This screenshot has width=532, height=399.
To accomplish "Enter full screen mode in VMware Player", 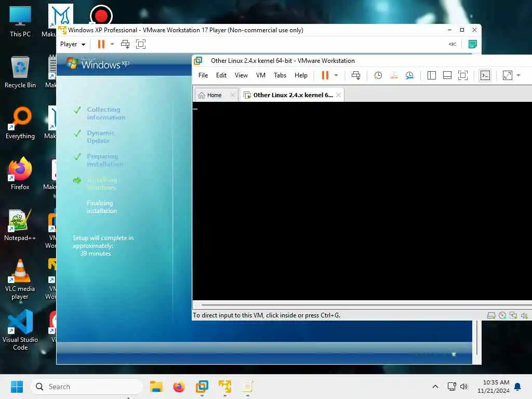I will coord(140,44).
